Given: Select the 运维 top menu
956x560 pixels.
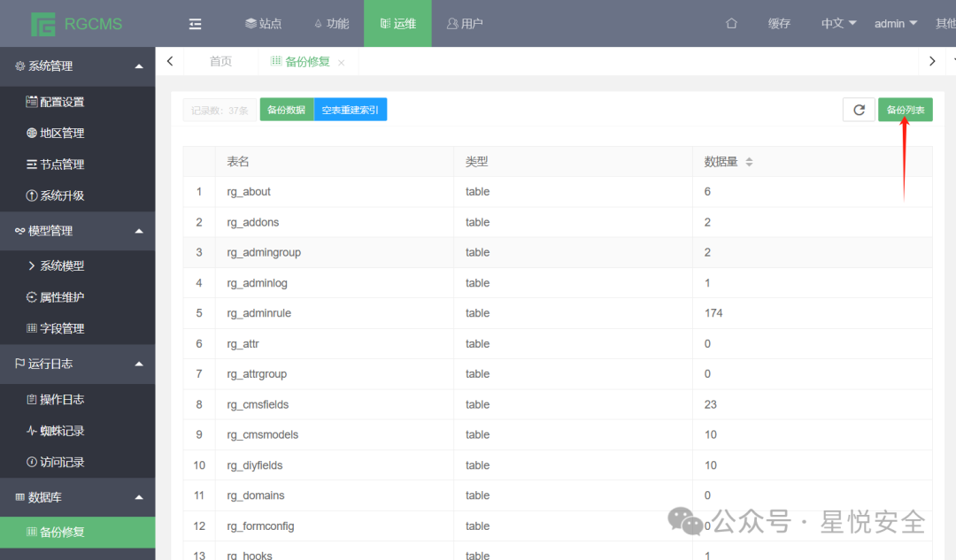Looking at the screenshot, I should [x=397, y=24].
